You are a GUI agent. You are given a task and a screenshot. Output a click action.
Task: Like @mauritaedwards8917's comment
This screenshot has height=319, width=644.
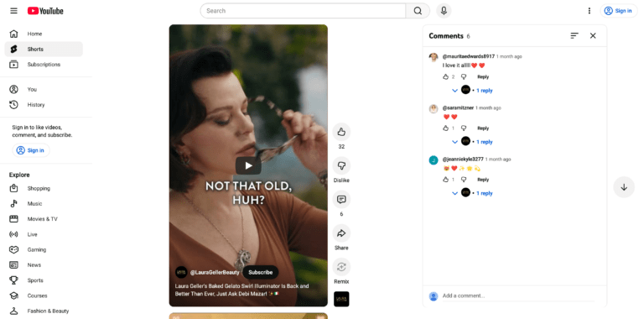click(x=445, y=77)
